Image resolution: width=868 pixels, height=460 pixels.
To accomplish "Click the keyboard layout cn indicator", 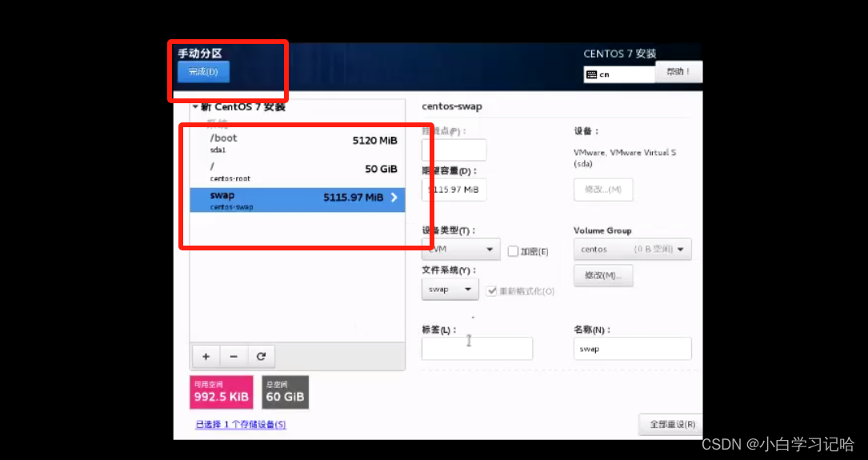I will click(x=619, y=74).
